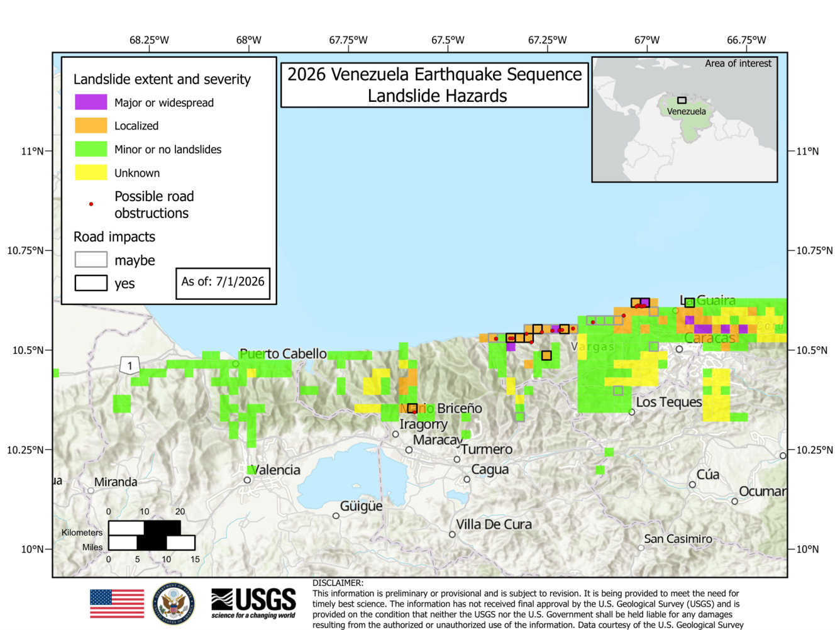Screen dimensions: 840x630
Task: Click the 'Miranda' town label
Action: [116, 482]
